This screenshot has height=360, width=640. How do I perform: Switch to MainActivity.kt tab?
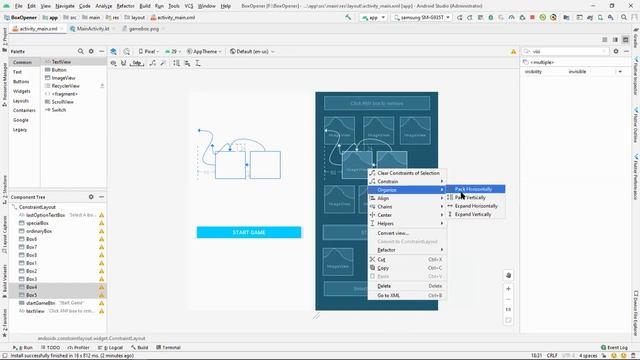pyautogui.click(x=92, y=29)
